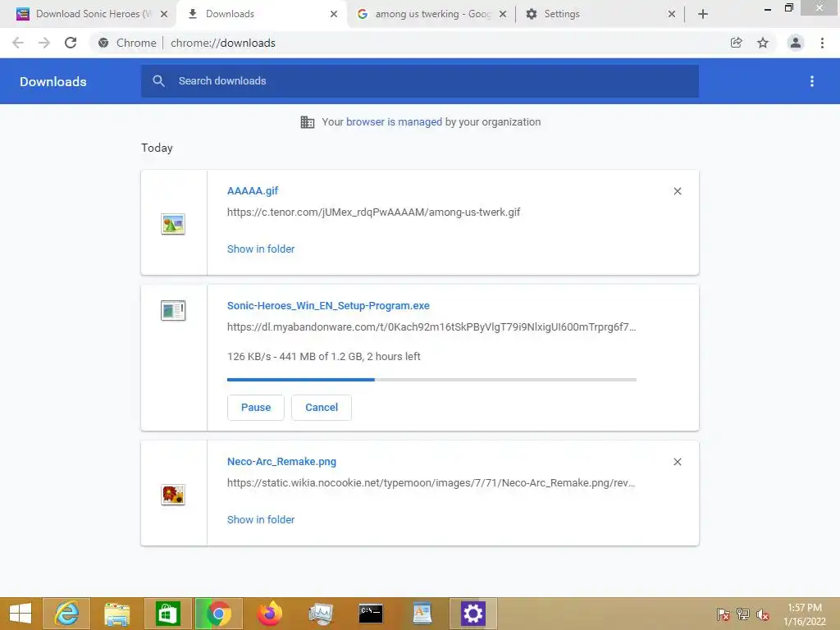Open File Explorer from the taskbar
840x630 pixels.
point(116,614)
